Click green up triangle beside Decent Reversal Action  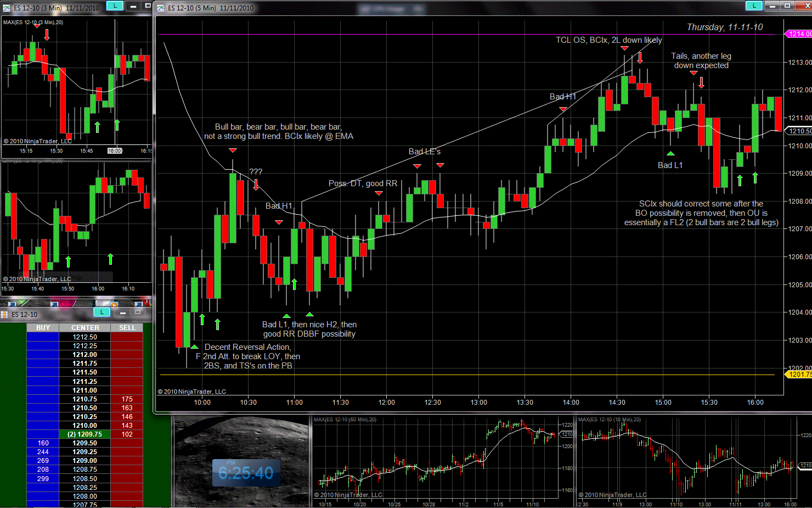coord(194,347)
